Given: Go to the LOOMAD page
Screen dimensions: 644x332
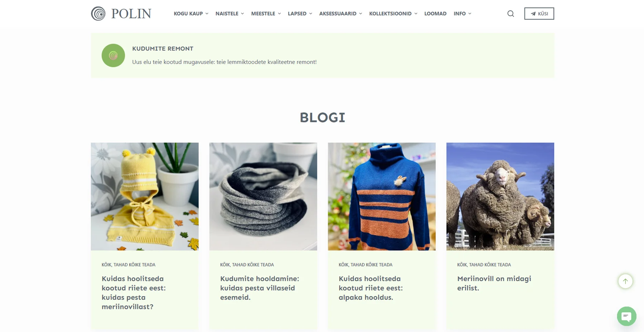Looking at the screenshot, I should [x=435, y=14].
